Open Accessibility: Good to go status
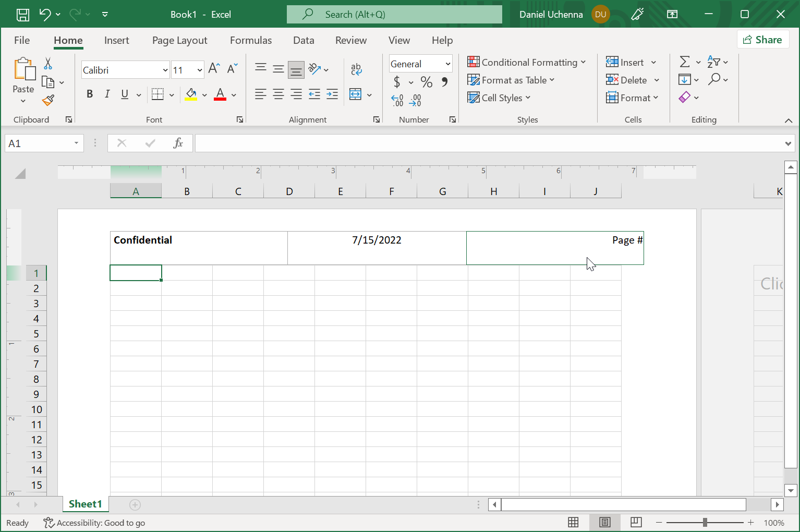The image size is (800, 532). point(94,523)
